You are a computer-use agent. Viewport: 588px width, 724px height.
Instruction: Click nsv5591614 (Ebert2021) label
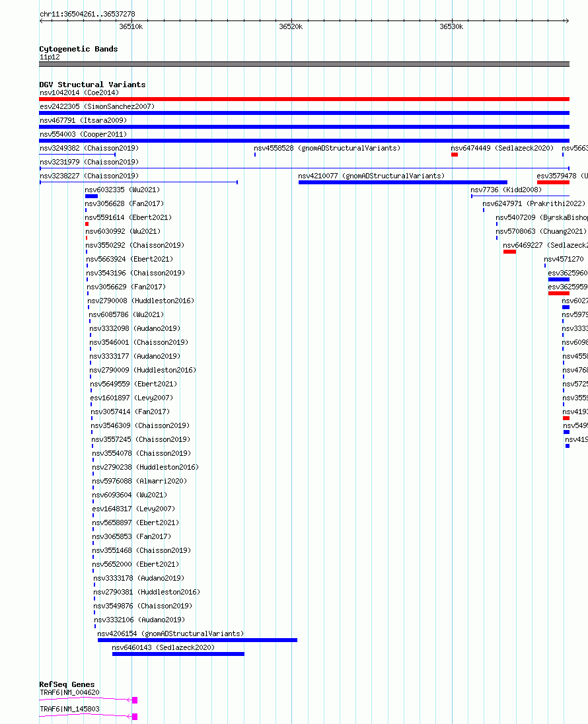point(128,217)
